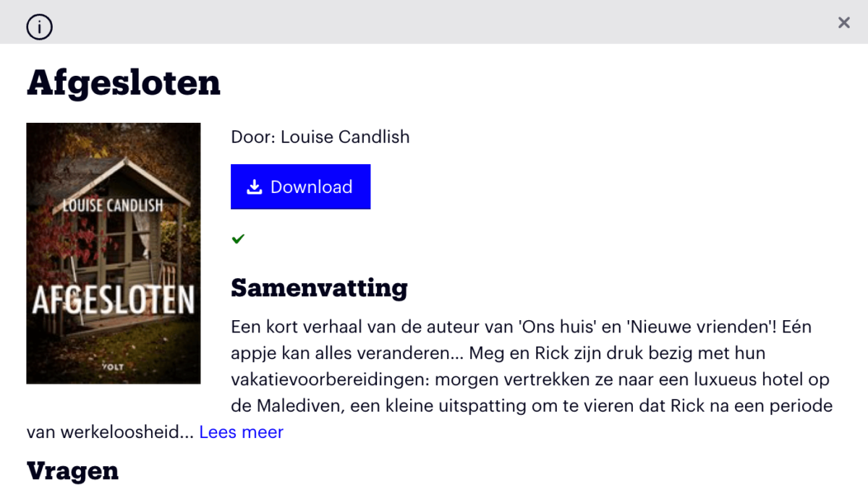Image resolution: width=868 pixels, height=495 pixels.
Task: Click the info icon in the top bar
Action: [40, 27]
